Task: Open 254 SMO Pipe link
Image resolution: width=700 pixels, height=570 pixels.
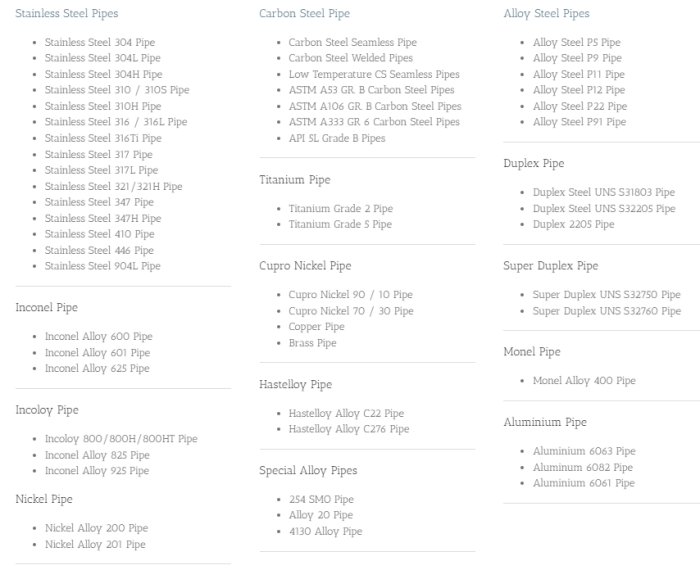Action: click(x=321, y=499)
